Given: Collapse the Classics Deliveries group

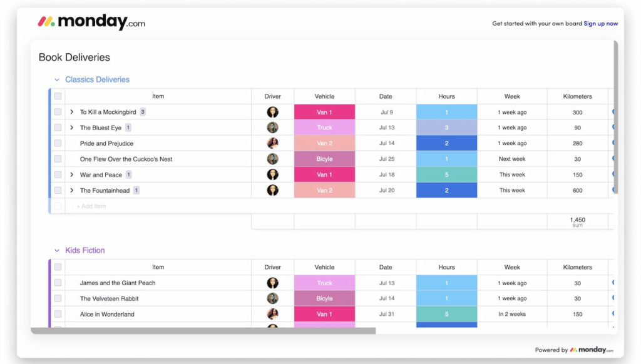Looking at the screenshot, I should pyautogui.click(x=57, y=79).
